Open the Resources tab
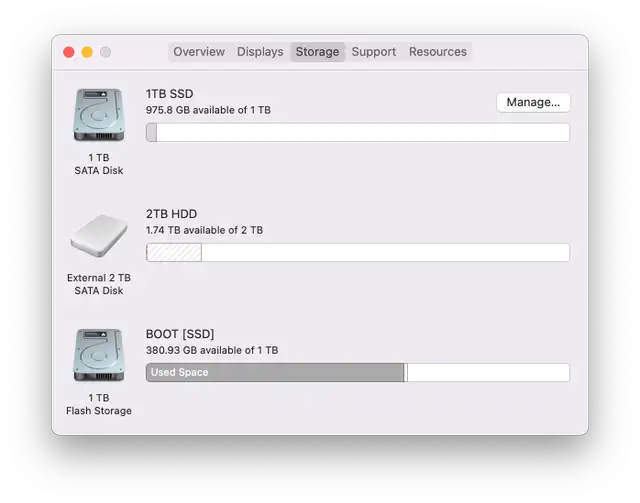Viewport: 640px width, 503px height. point(438,52)
